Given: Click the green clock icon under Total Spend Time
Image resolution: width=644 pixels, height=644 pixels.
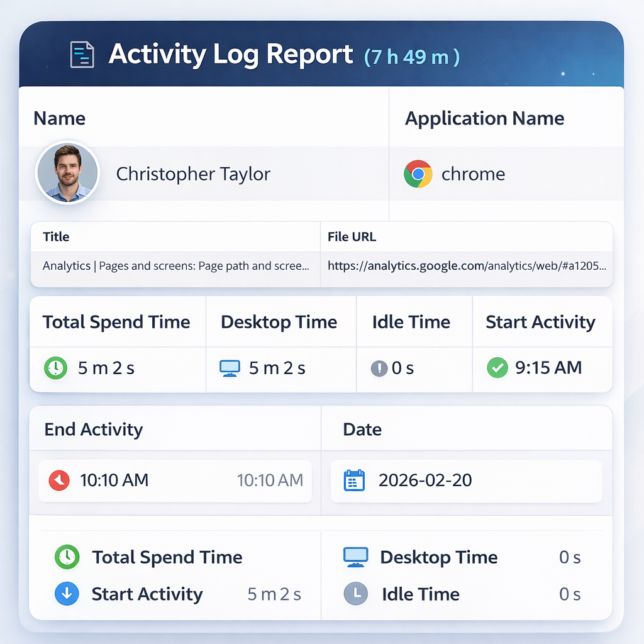Looking at the screenshot, I should tap(55, 367).
